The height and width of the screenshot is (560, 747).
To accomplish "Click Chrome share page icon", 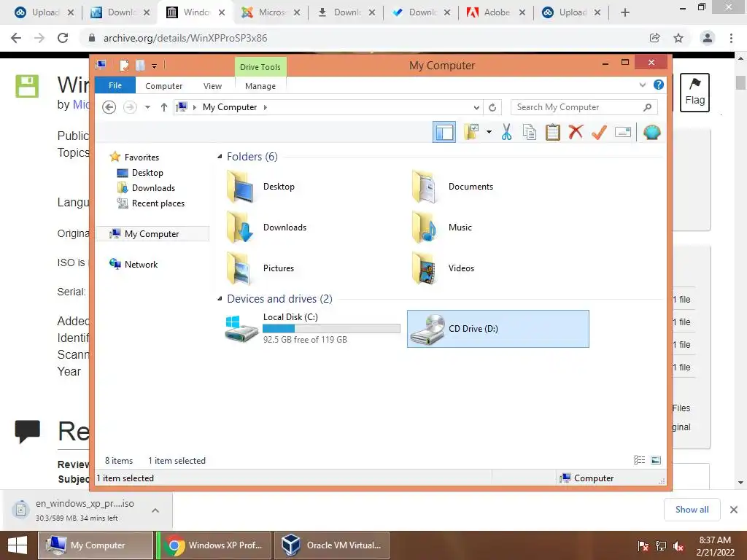I will click(x=655, y=38).
